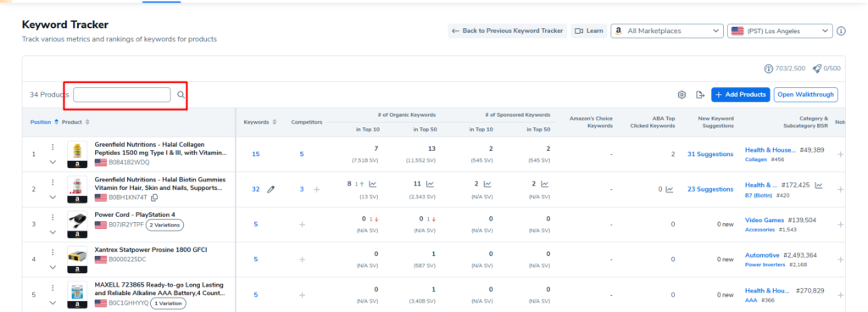
Task: Expand the 1 Variation badge for MAXELL
Action: click(x=169, y=304)
